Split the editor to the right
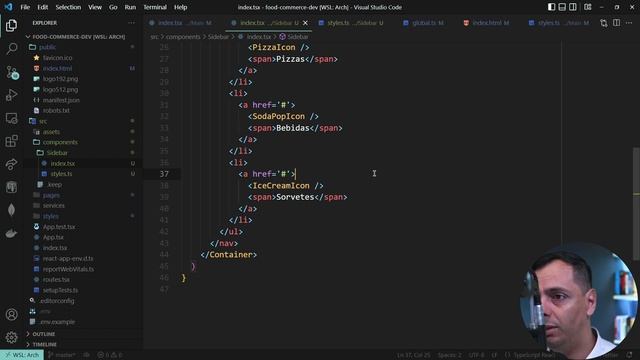Image resolution: width=640 pixels, height=360 pixels. pos(616,23)
